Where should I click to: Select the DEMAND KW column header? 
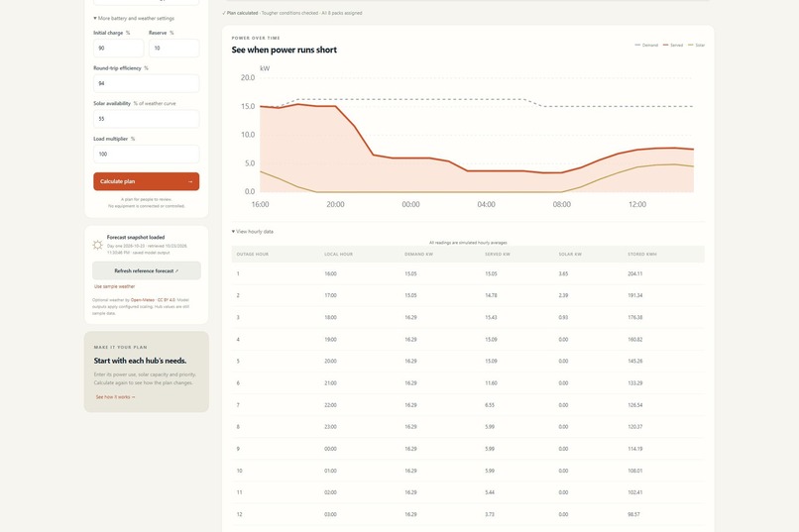click(x=419, y=254)
